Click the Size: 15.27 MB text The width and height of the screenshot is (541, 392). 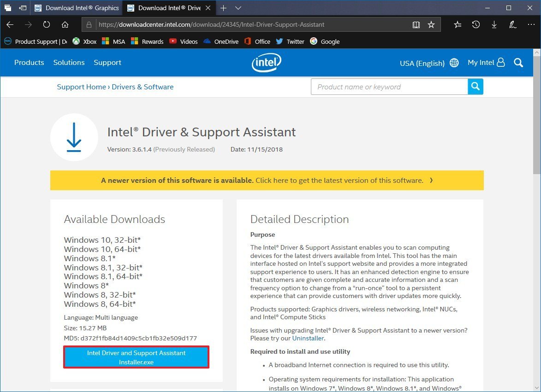point(85,328)
